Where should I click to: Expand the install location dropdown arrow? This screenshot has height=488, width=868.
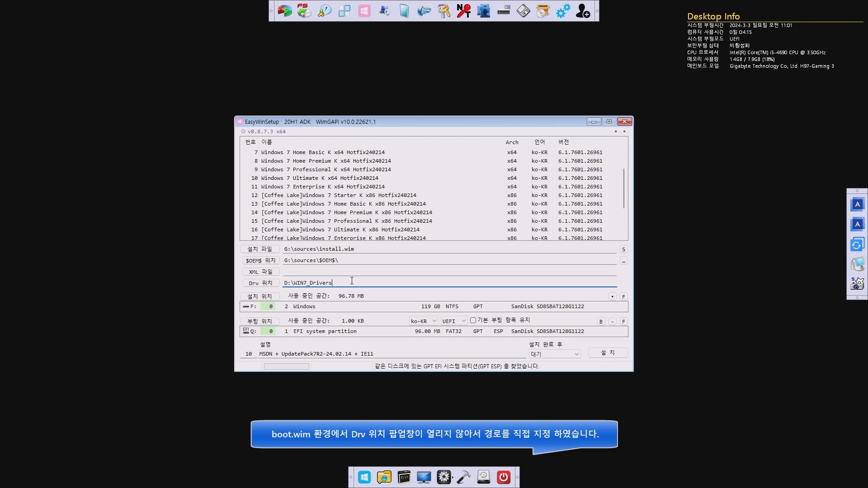coord(612,297)
